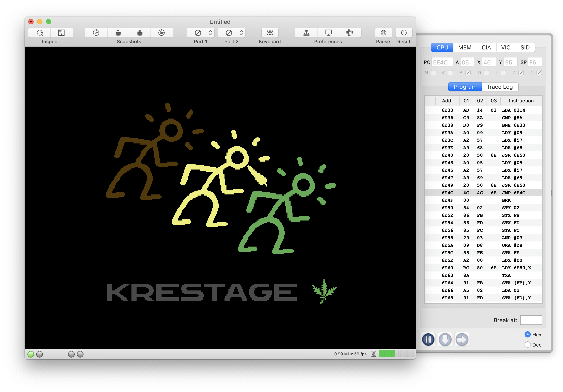Click the Instruction column header
This screenshot has height=392, width=563.
pos(521,101)
